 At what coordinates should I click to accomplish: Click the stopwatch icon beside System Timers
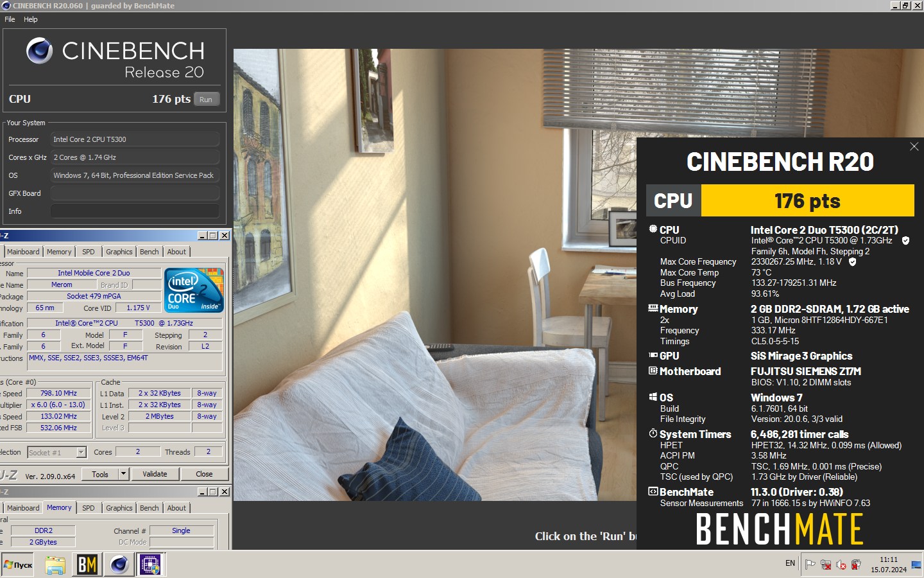[653, 433]
